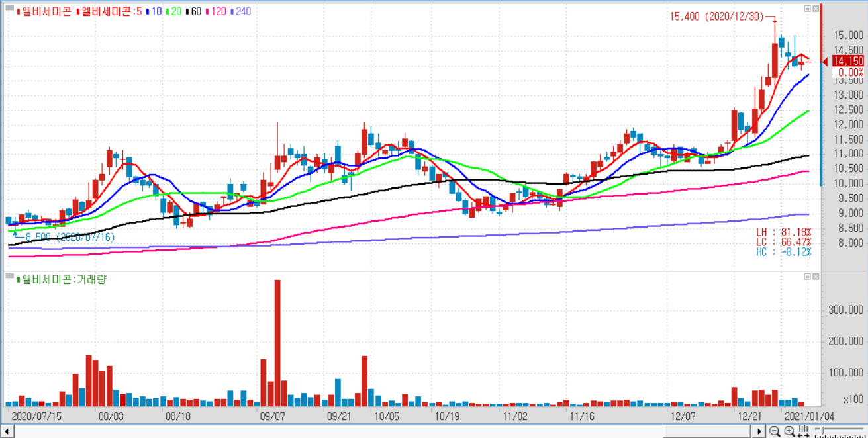Click the 100,000 volume axis label

[x=847, y=372]
